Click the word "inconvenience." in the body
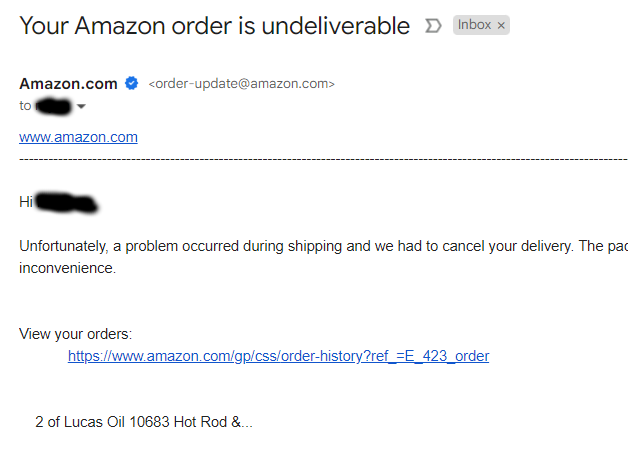Image resolution: width=628 pixels, height=451 pixels. click(67, 268)
